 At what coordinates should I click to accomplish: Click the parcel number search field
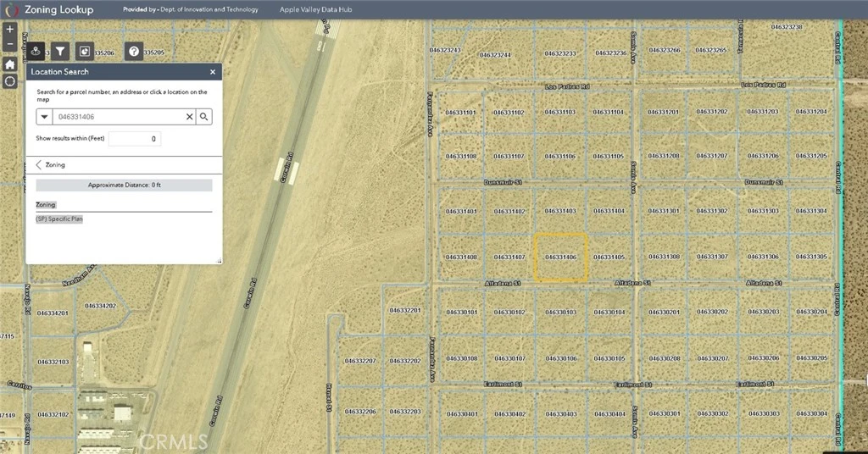[119, 117]
